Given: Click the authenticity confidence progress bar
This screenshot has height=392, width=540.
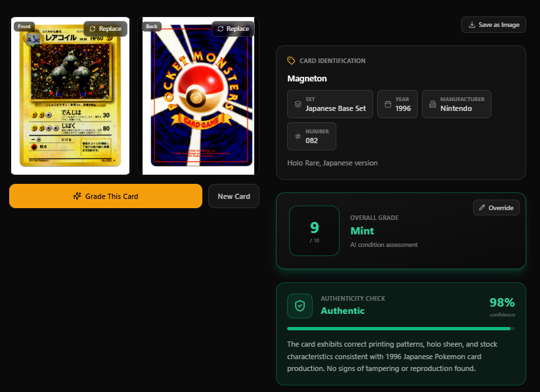Looking at the screenshot, I should click(x=401, y=329).
